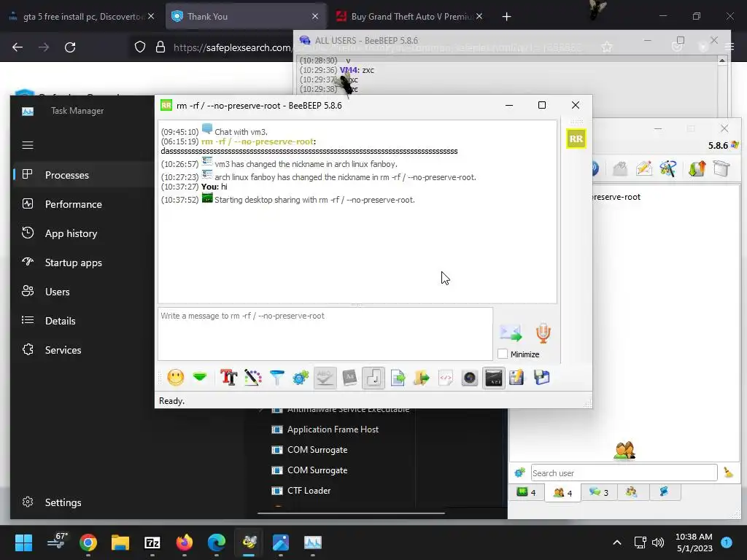The image size is (747, 560).
Task: Click the edit envelope pencil icon in BeeBEEP main toolbar
Action: click(x=643, y=168)
